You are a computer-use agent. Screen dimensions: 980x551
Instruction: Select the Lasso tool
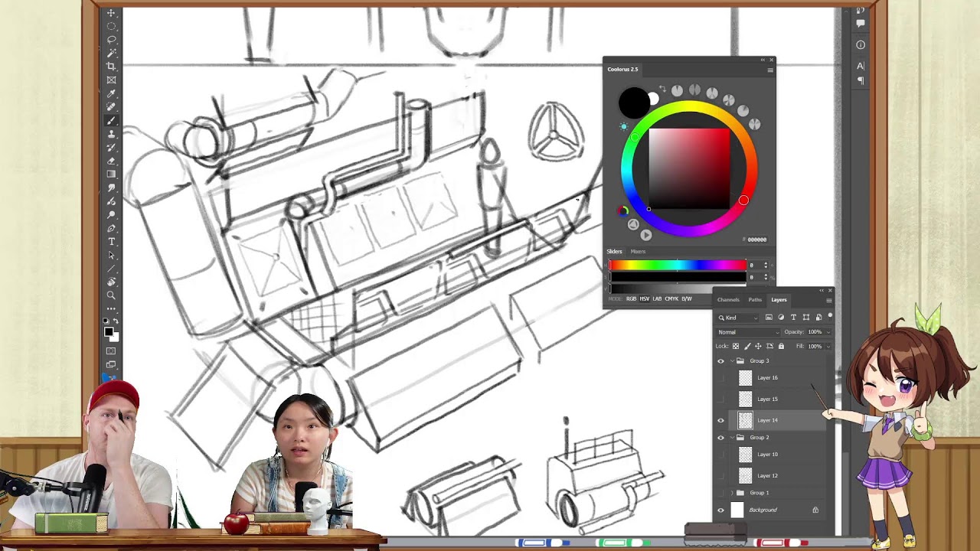coord(111,39)
